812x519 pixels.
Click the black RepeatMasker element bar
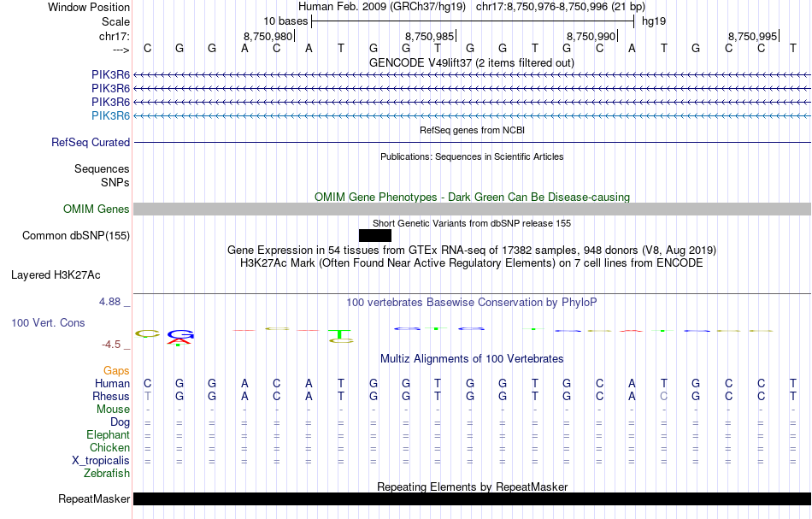473,498
